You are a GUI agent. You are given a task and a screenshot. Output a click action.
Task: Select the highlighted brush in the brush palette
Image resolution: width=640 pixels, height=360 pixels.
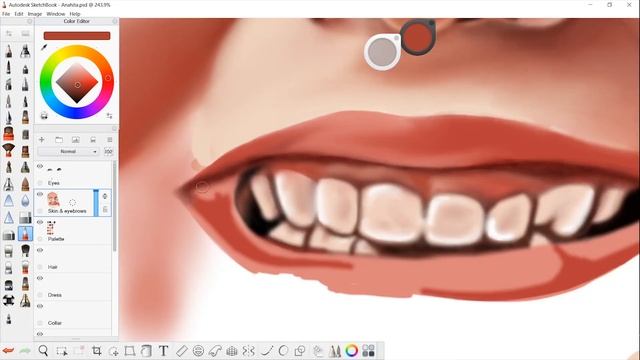25,234
